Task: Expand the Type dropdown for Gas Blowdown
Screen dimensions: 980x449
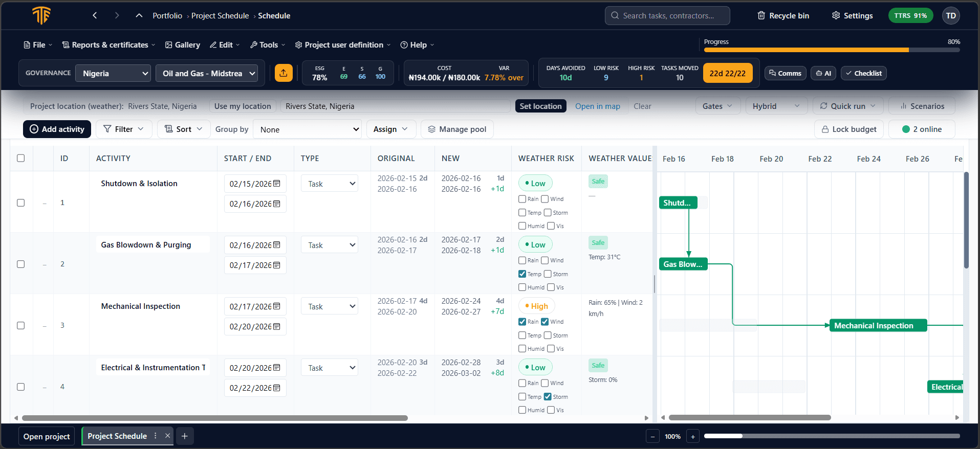Action: [x=330, y=245]
